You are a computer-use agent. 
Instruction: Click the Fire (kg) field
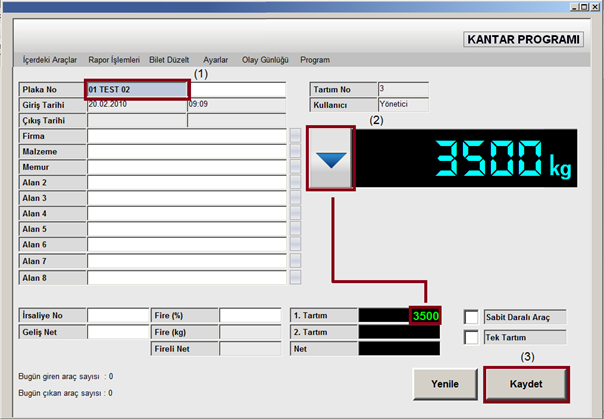[x=250, y=332]
